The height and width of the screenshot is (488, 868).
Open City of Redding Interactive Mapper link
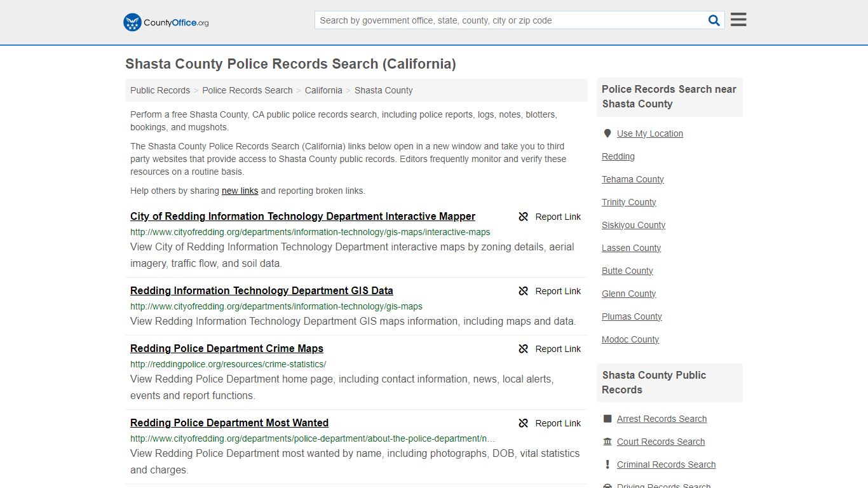302,216
